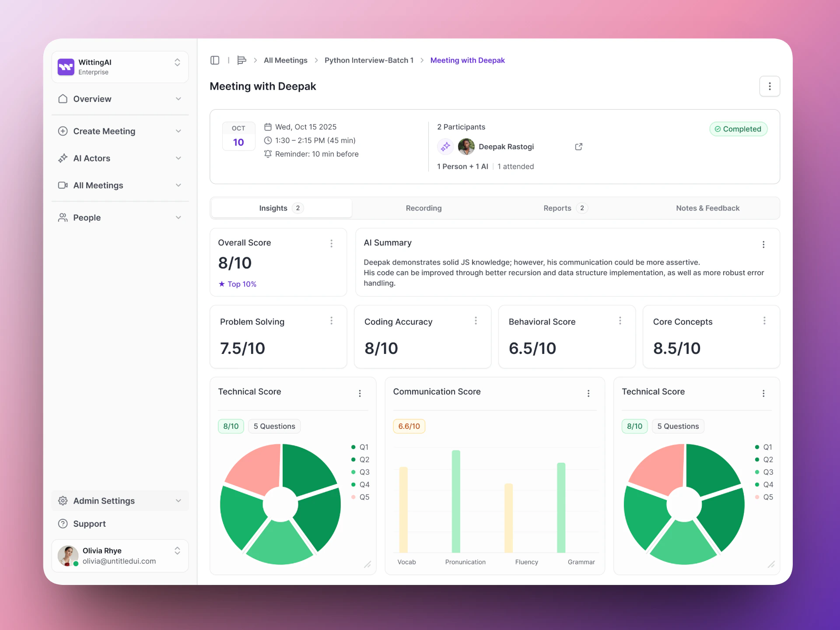Image resolution: width=840 pixels, height=630 pixels.
Task: Switch to the Recording tab
Action: pyautogui.click(x=423, y=208)
